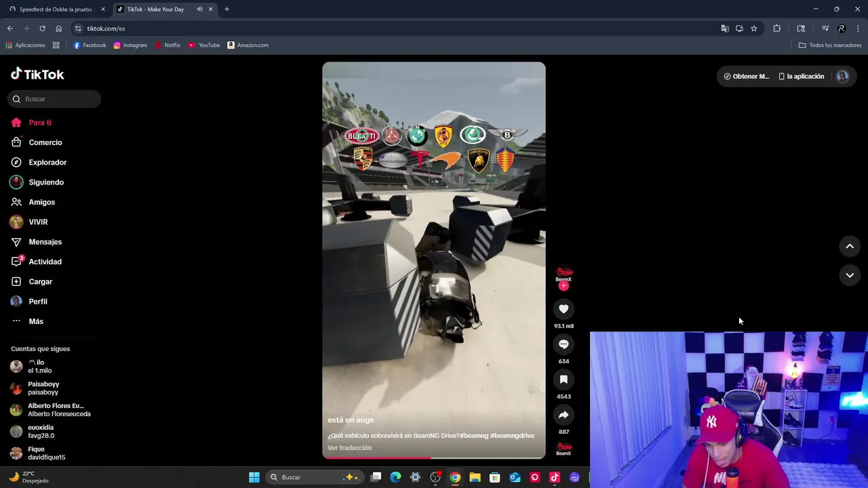868x488 pixels.
Task: Open the comments bubble showing 634
Action: click(x=564, y=344)
